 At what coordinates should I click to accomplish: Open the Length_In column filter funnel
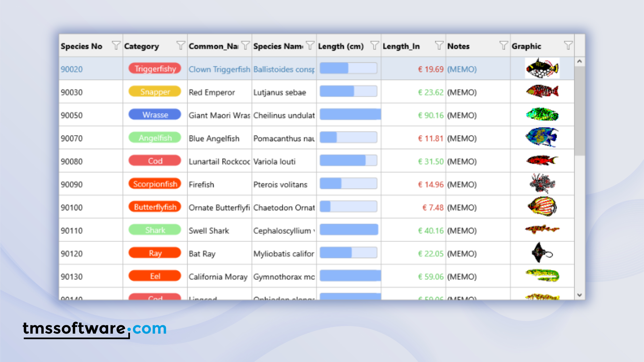click(x=439, y=45)
